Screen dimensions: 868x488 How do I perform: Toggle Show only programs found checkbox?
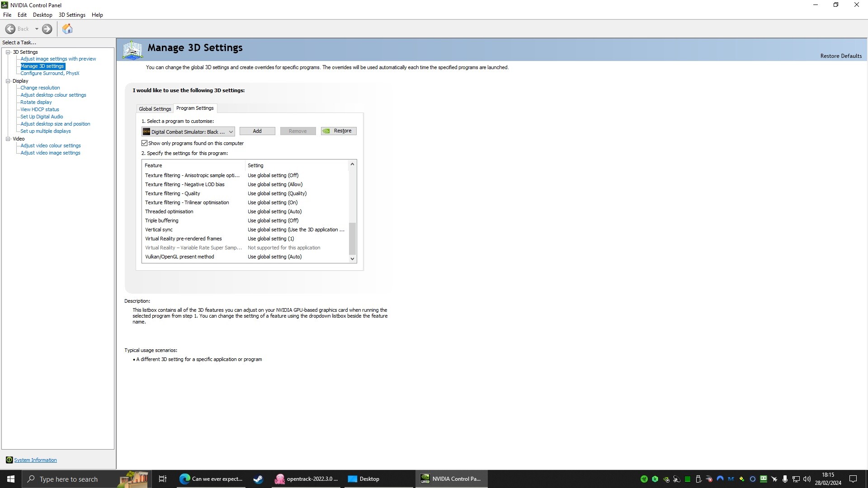tap(145, 143)
